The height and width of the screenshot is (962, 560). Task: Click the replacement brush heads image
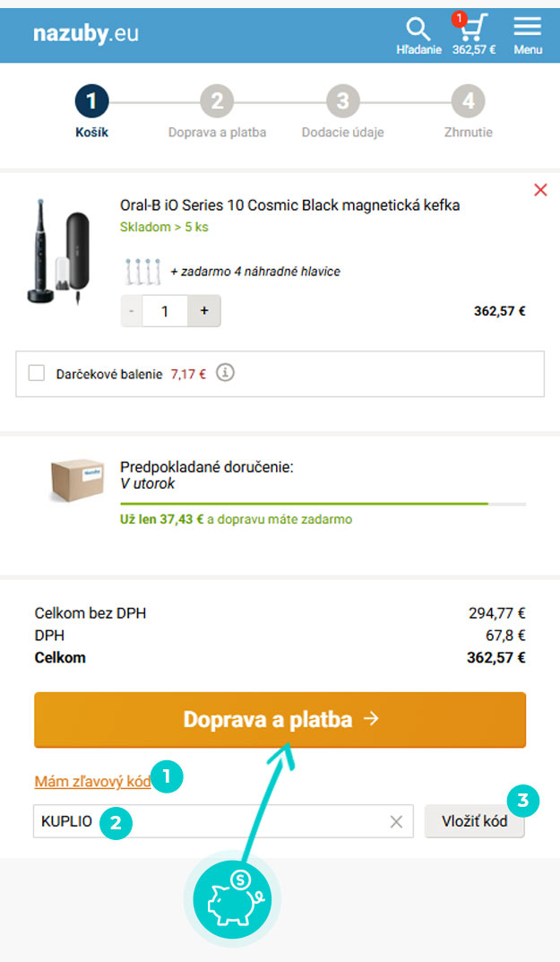[143, 271]
